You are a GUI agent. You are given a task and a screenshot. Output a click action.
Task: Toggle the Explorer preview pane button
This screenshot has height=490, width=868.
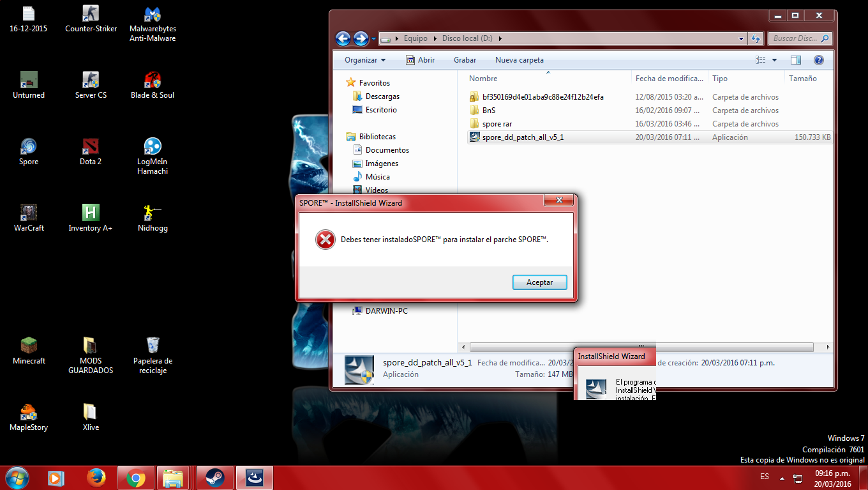point(795,60)
